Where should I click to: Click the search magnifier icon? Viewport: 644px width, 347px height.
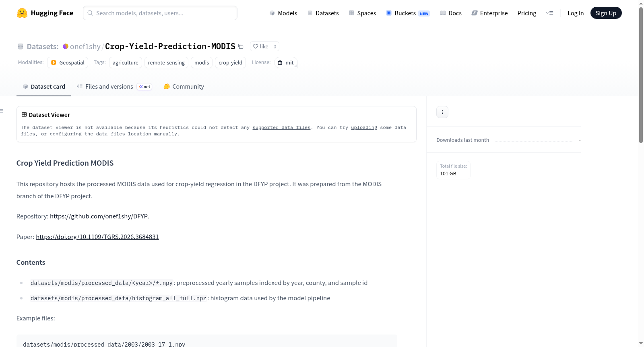pos(91,13)
